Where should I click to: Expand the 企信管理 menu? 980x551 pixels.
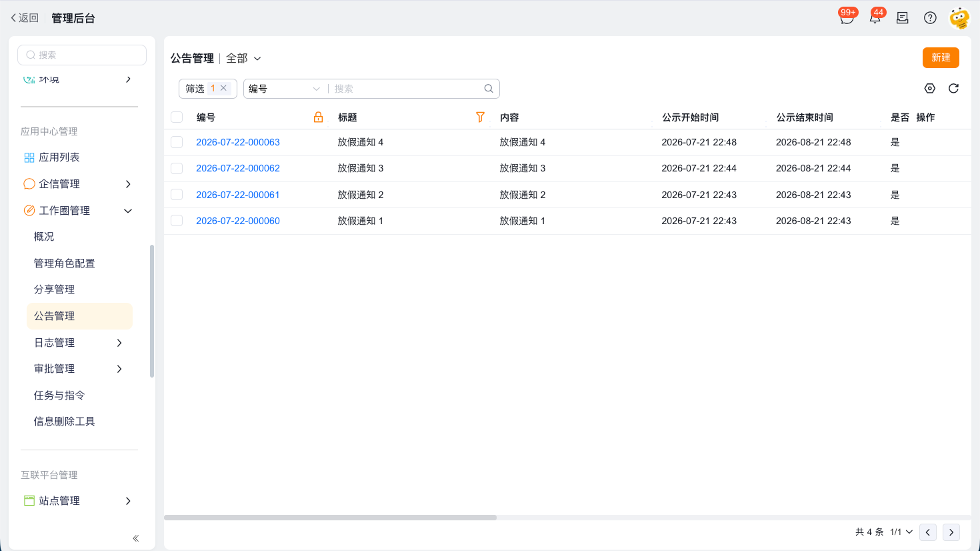[x=128, y=184]
